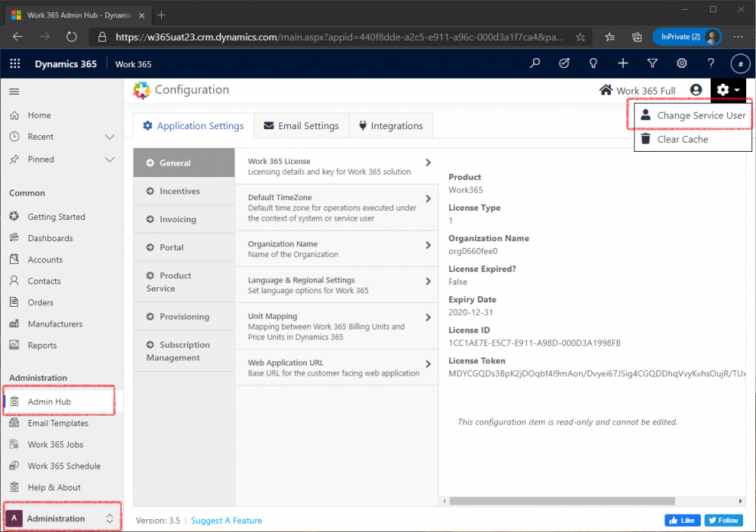
Task: Click the plus quick create icon
Action: 623,63
